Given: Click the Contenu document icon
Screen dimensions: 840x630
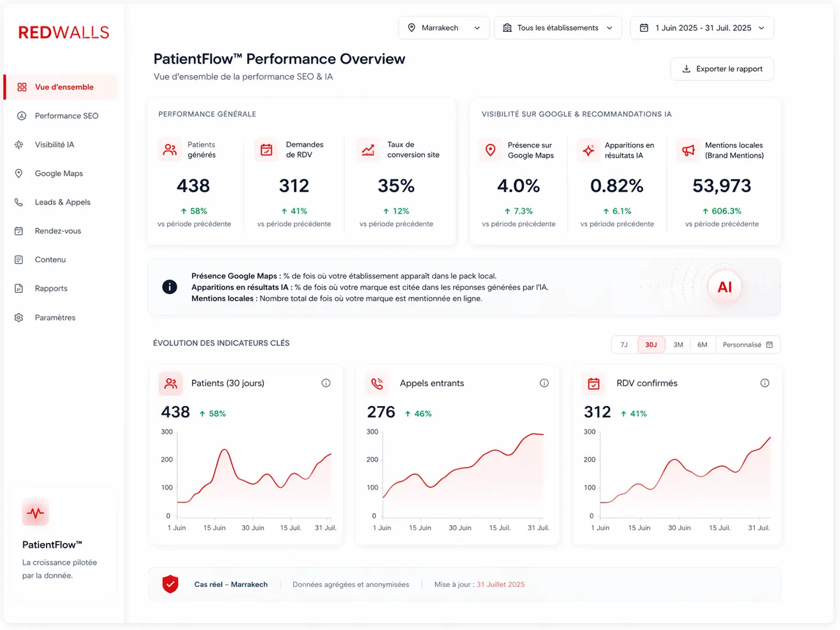Looking at the screenshot, I should [19, 260].
